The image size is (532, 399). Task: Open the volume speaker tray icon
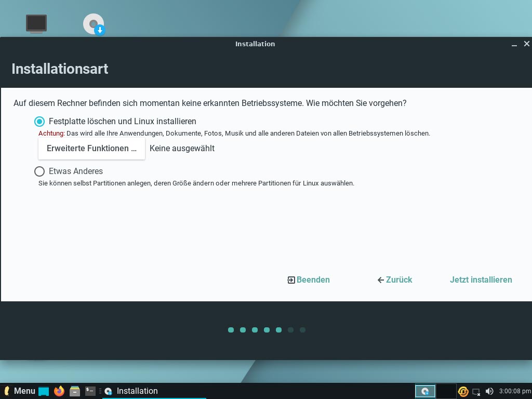click(x=489, y=391)
